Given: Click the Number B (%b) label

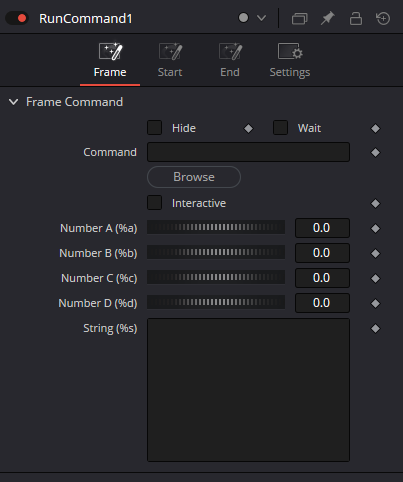Looking at the screenshot, I should pyautogui.click(x=98, y=253).
